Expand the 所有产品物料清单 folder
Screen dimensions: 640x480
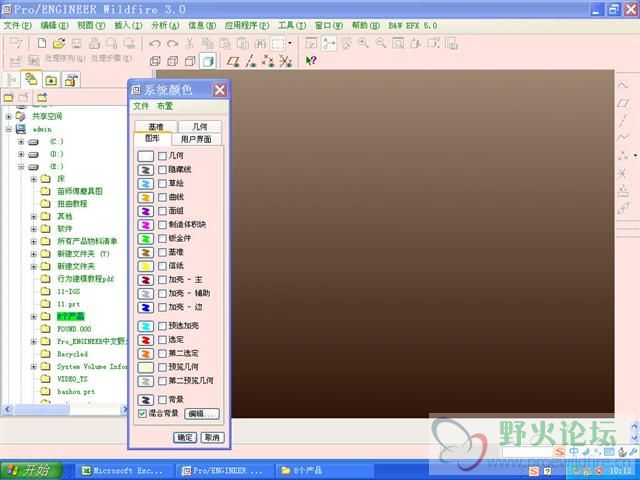[33, 242]
